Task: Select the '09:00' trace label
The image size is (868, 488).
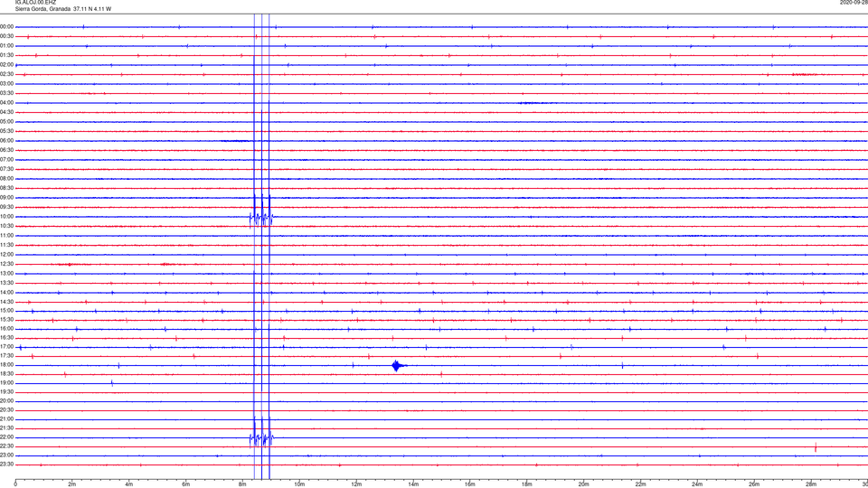Action: pos(6,198)
